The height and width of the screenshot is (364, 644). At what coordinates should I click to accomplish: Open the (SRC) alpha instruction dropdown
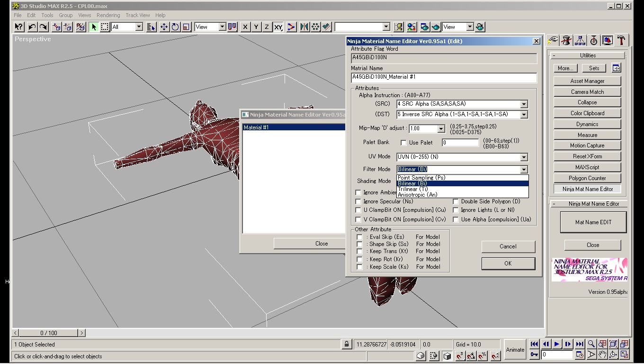[x=524, y=104]
